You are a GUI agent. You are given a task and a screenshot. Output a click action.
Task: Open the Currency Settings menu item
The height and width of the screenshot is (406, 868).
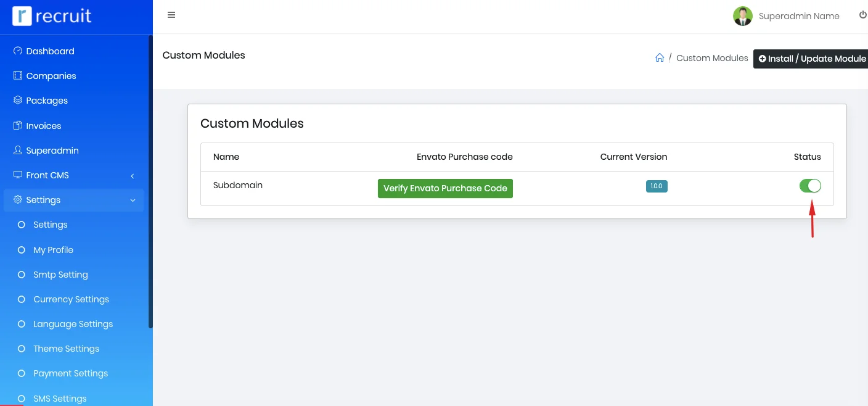click(71, 299)
